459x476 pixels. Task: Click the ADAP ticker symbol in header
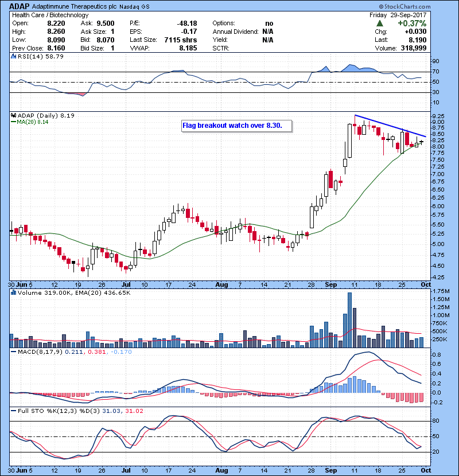point(20,6)
